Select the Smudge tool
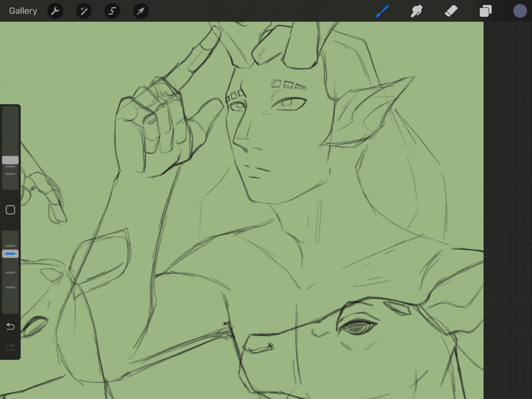The image size is (532, 399). point(417,11)
